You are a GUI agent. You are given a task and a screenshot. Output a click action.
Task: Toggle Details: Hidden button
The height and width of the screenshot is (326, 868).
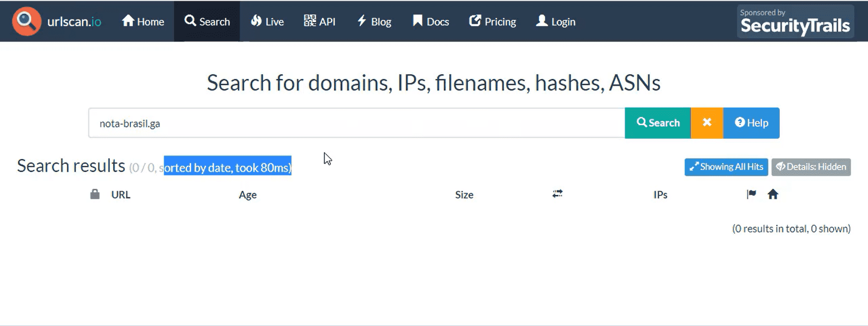click(x=811, y=167)
